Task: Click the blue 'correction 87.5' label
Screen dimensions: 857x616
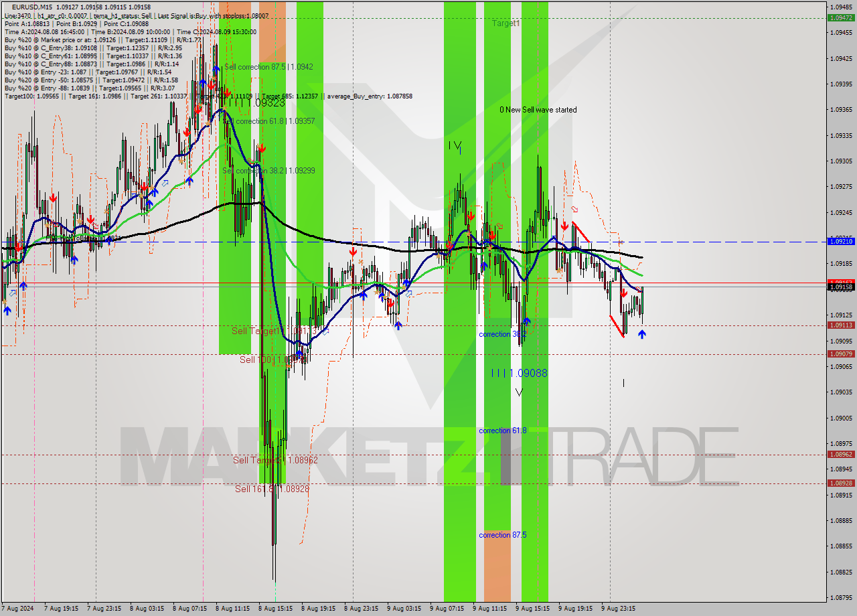Action: pos(503,535)
